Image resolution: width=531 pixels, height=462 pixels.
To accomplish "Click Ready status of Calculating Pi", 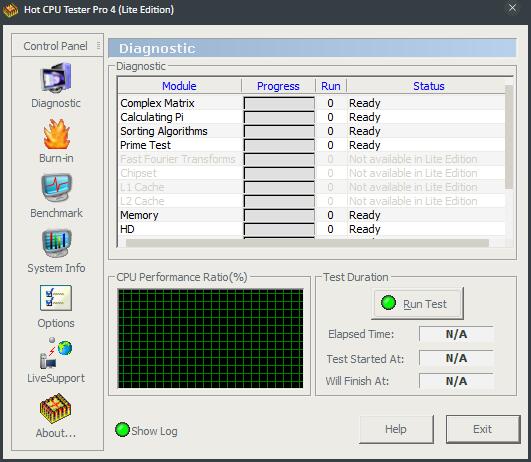I will (365, 118).
